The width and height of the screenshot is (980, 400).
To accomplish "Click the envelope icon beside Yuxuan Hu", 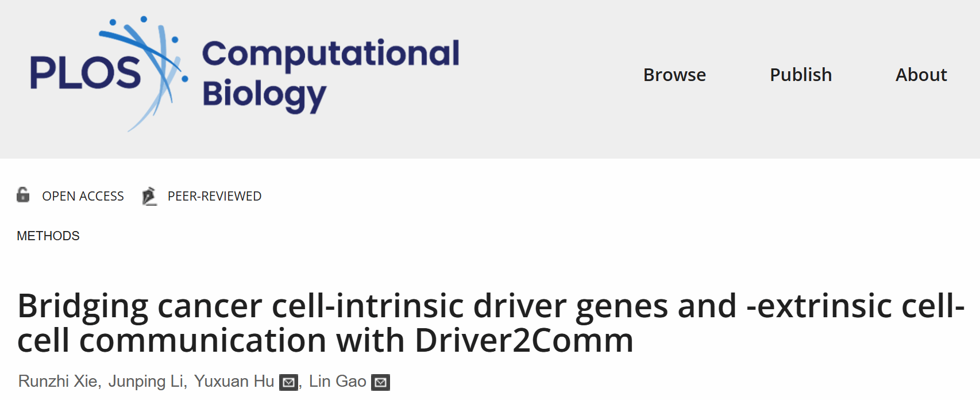I will point(288,382).
